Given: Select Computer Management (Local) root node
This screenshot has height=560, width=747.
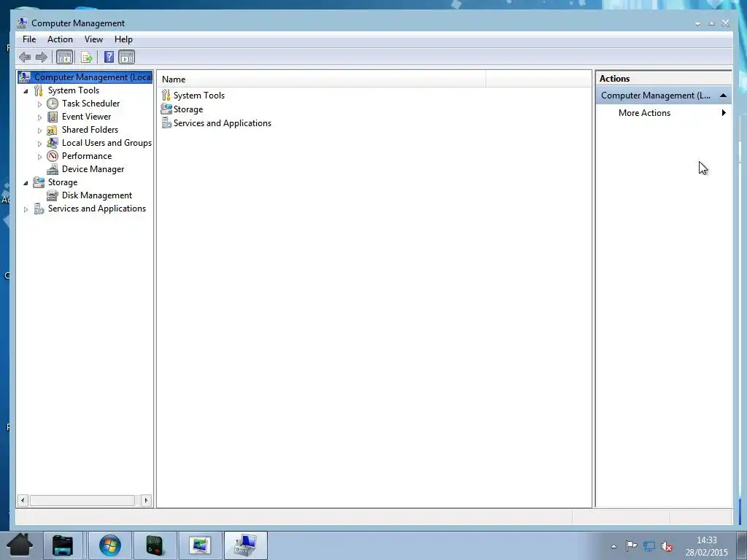Looking at the screenshot, I should 85,77.
